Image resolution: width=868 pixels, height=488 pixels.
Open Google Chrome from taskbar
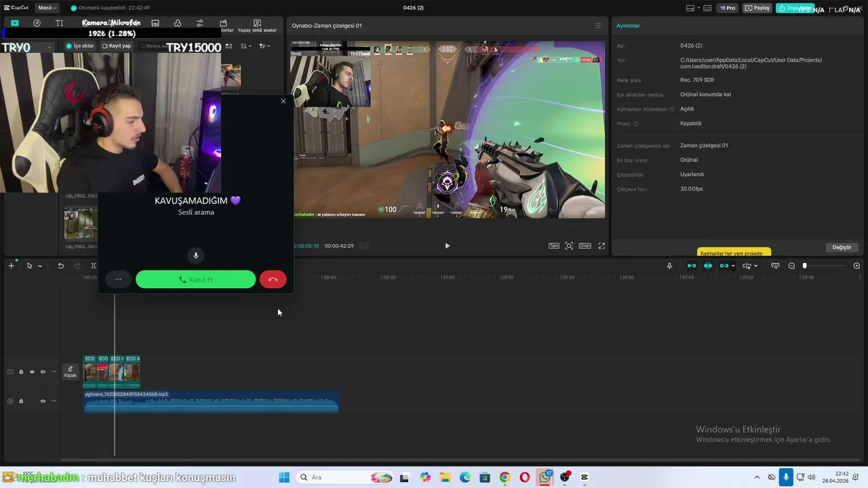coord(505,477)
